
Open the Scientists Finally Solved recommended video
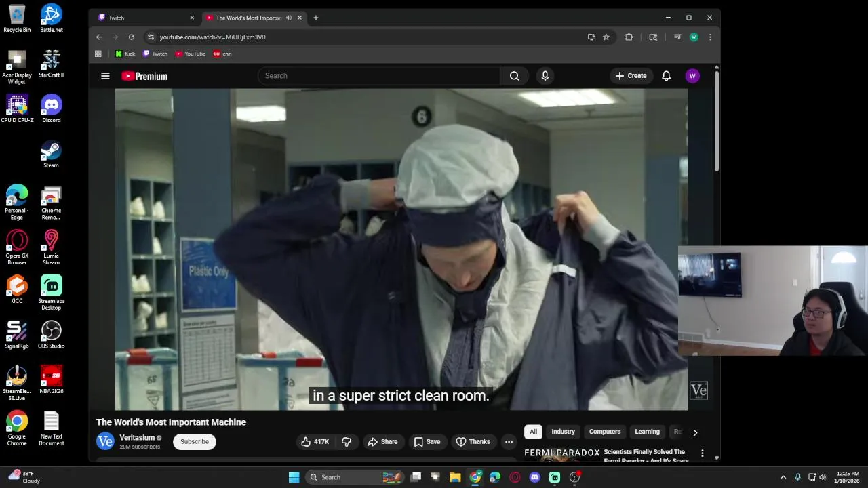click(646, 456)
